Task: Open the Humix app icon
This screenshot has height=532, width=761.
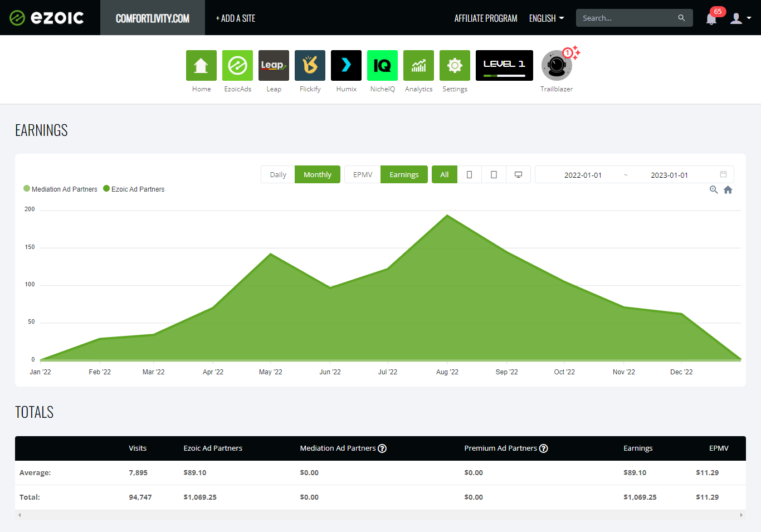Action: (346, 65)
